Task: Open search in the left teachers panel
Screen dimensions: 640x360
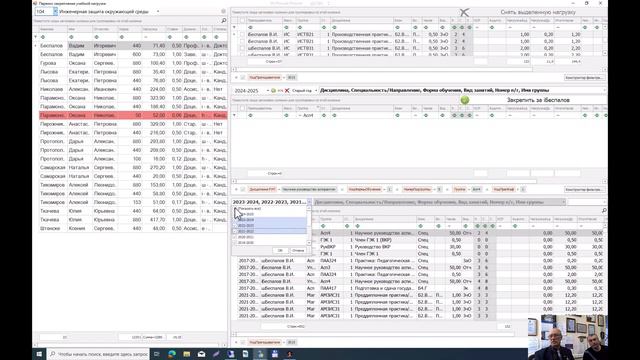Action: point(224,20)
